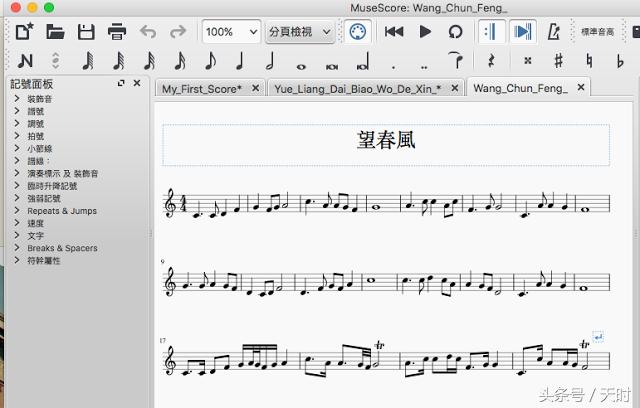Select the treble clef on the first staff
Image resolution: width=640 pixels, height=408 pixels.
(171, 203)
